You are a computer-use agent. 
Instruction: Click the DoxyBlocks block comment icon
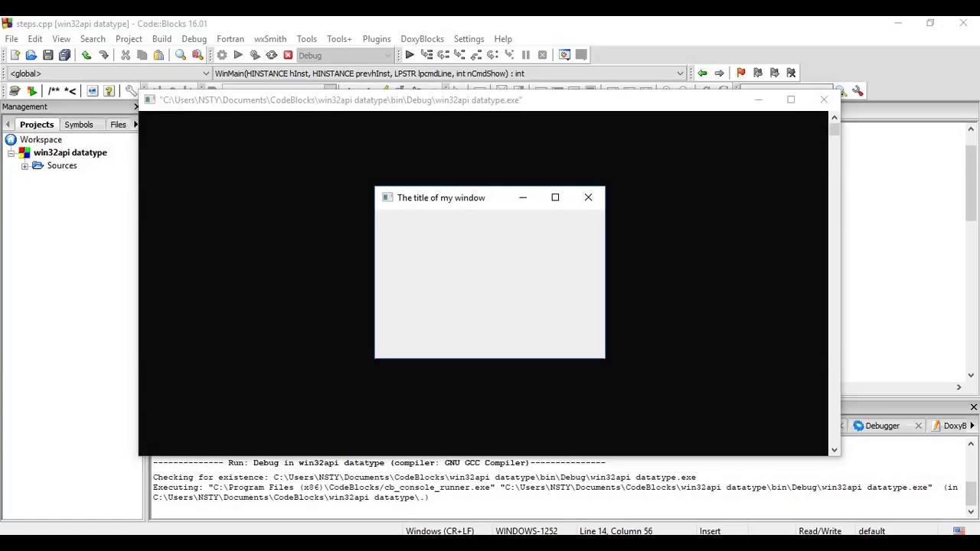point(54,91)
